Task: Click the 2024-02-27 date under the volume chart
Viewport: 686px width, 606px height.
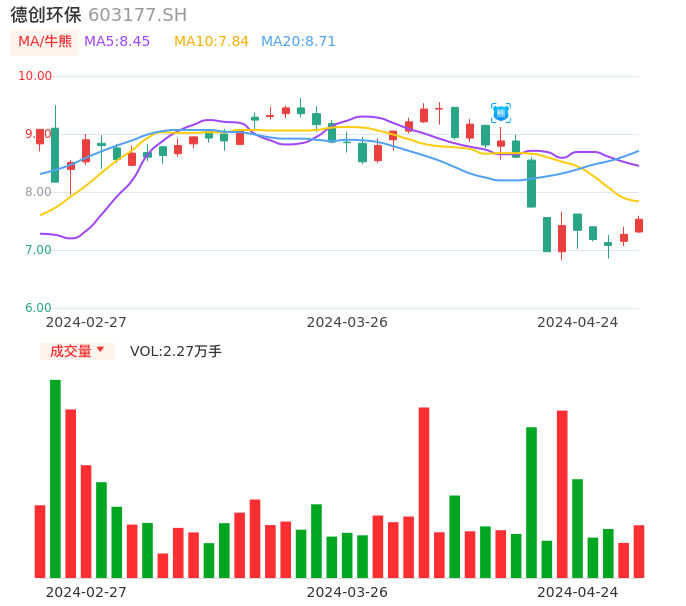Action: pyautogui.click(x=86, y=592)
